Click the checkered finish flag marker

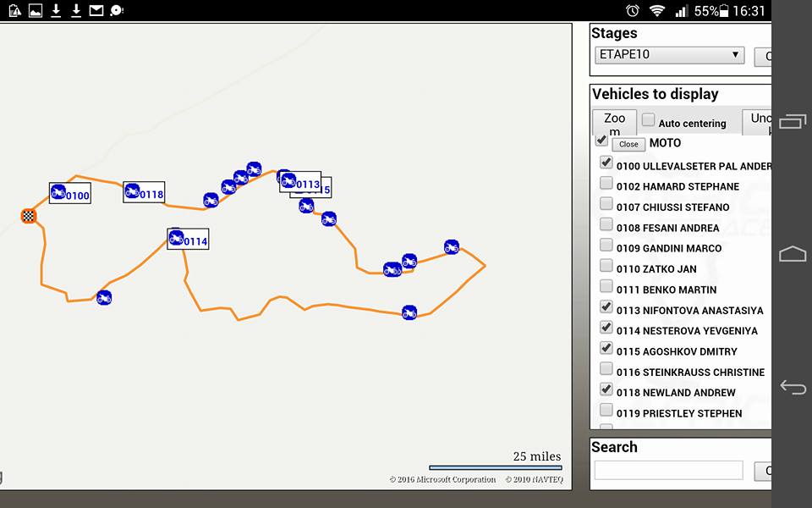pos(29,216)
